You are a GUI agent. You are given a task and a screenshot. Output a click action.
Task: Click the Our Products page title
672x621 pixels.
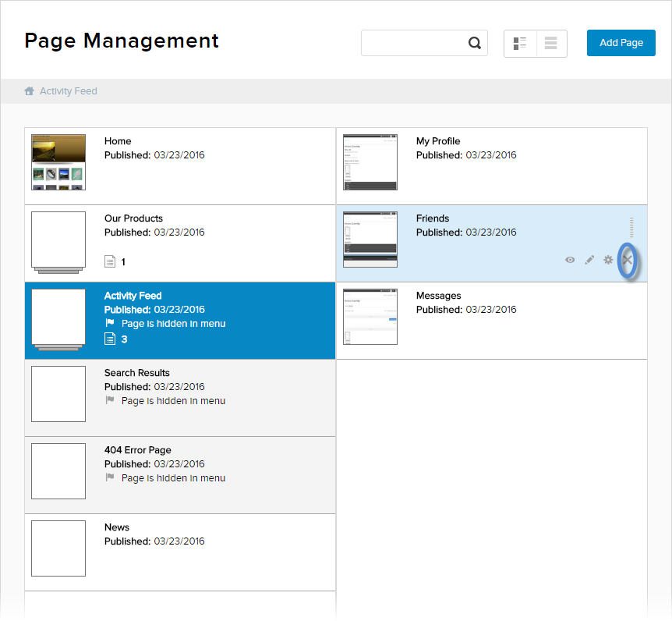pyautogui.click(x=134, y=218)
